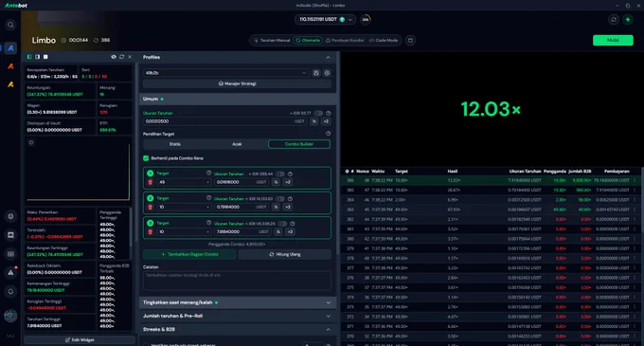Click the Catatan notes text area
The image size is (644, 346).
[x=237, y=281]
